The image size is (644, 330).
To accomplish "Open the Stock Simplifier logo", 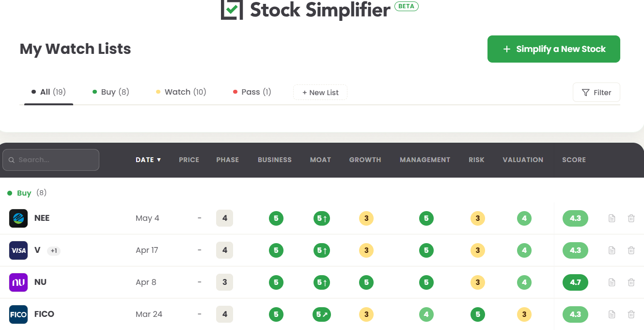I will pos(305,10).
